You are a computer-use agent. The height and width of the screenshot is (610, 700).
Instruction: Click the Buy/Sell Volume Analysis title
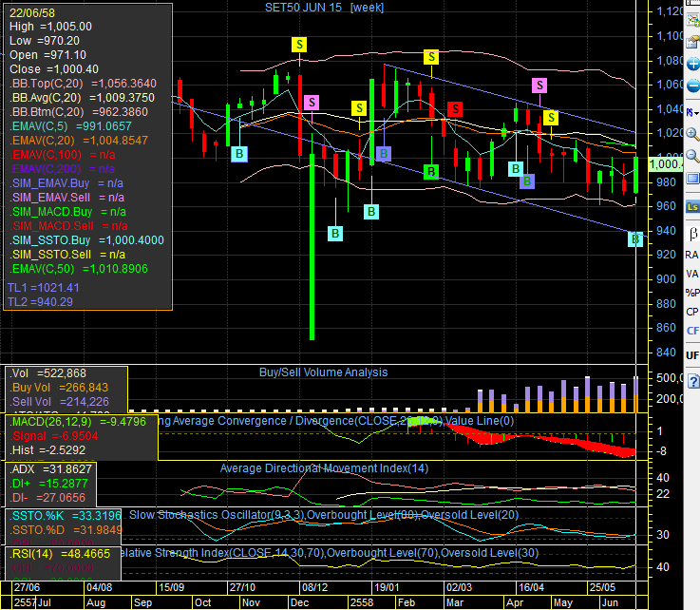tap(323, 372)
